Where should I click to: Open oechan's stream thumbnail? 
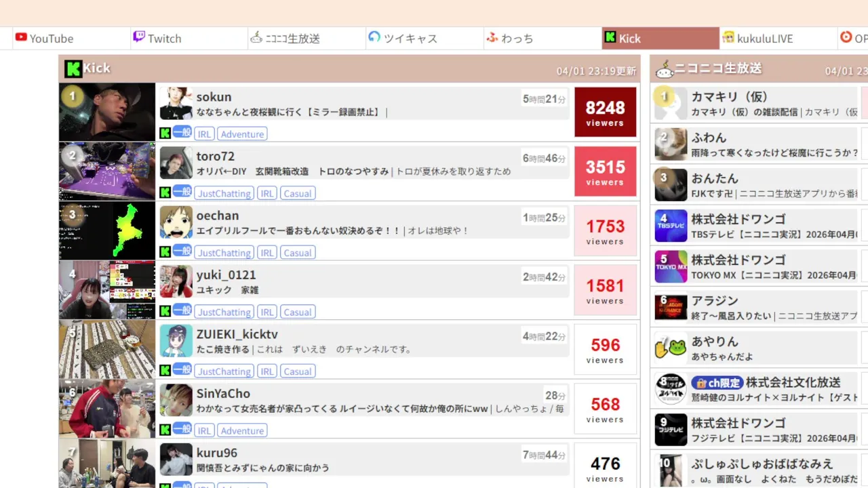[x=107, y=230]
